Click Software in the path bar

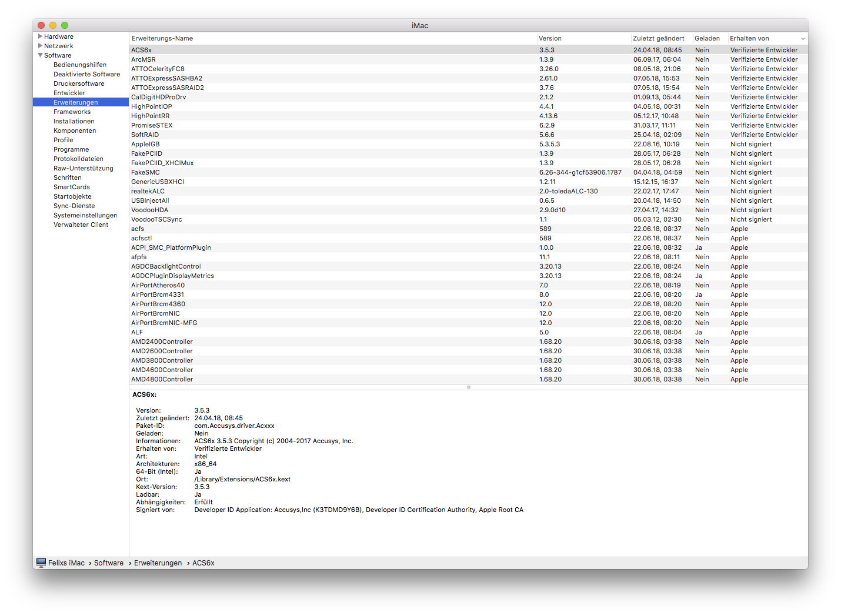click(109, 563)
